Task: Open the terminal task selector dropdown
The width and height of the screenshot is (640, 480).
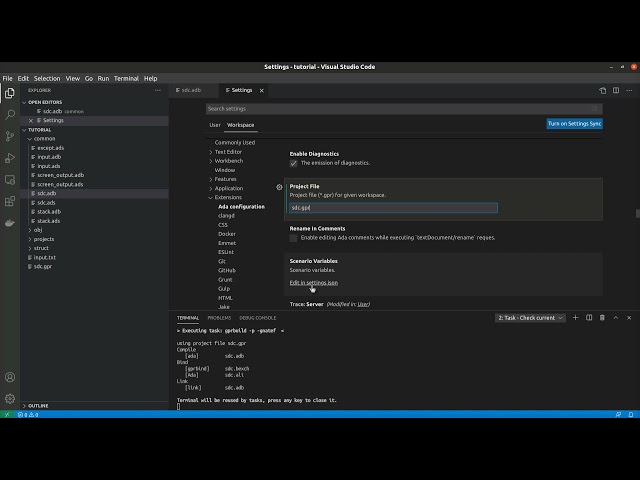Action: (x=530, y=318)
